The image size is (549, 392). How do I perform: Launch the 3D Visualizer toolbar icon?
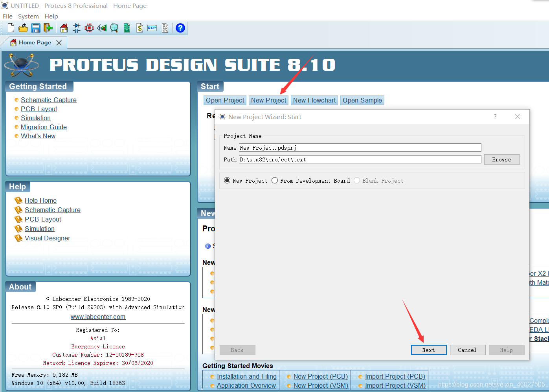coord(102,28)
